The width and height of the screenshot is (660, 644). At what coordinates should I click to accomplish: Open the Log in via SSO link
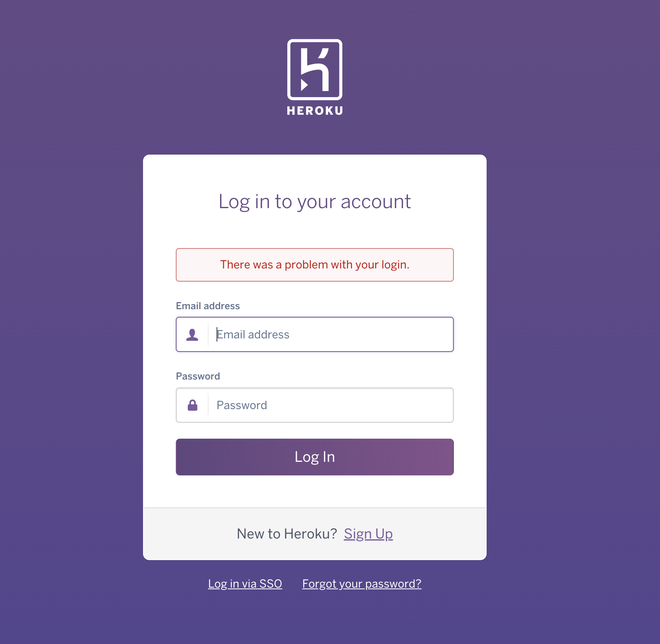(245, 584)
